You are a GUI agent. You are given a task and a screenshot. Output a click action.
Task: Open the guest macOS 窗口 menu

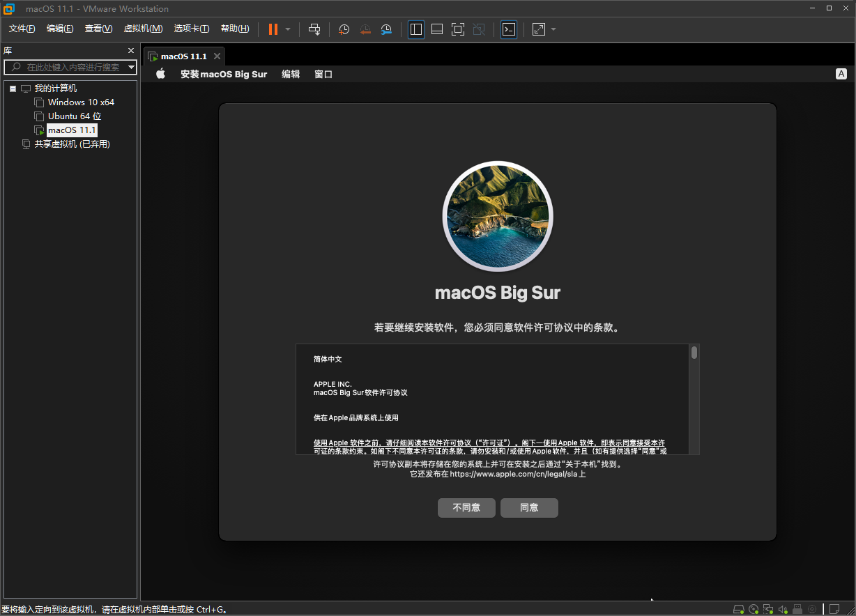pos(323,75)
